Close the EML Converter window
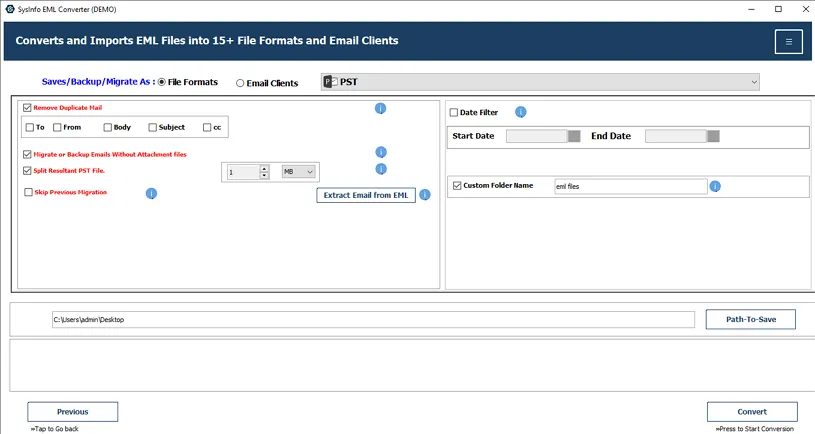 click(805, 9)
